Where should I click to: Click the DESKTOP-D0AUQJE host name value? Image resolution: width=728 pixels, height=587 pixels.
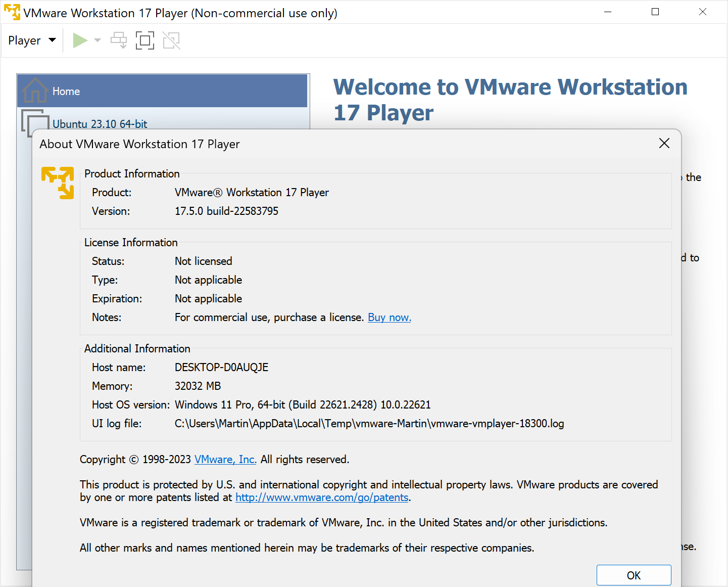[221, 368]
